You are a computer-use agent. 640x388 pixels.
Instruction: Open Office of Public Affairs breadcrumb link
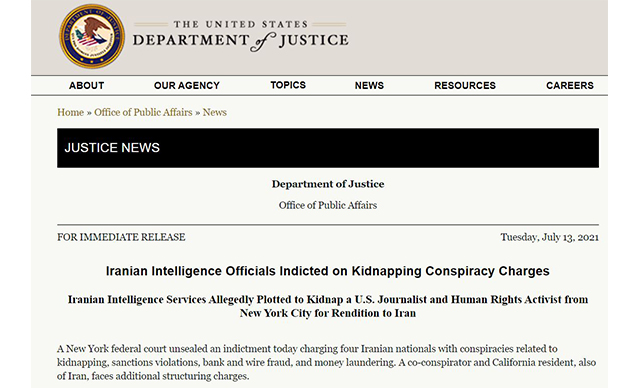click(143, 112)
